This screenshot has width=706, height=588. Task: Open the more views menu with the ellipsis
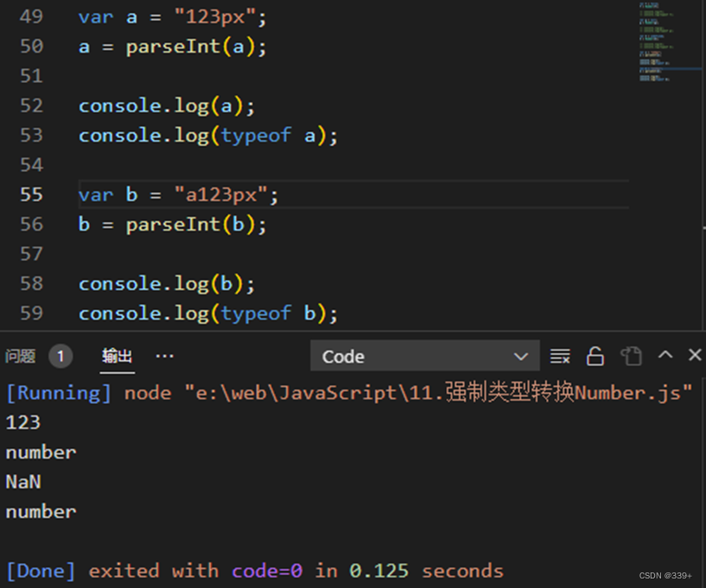[164, 355]
